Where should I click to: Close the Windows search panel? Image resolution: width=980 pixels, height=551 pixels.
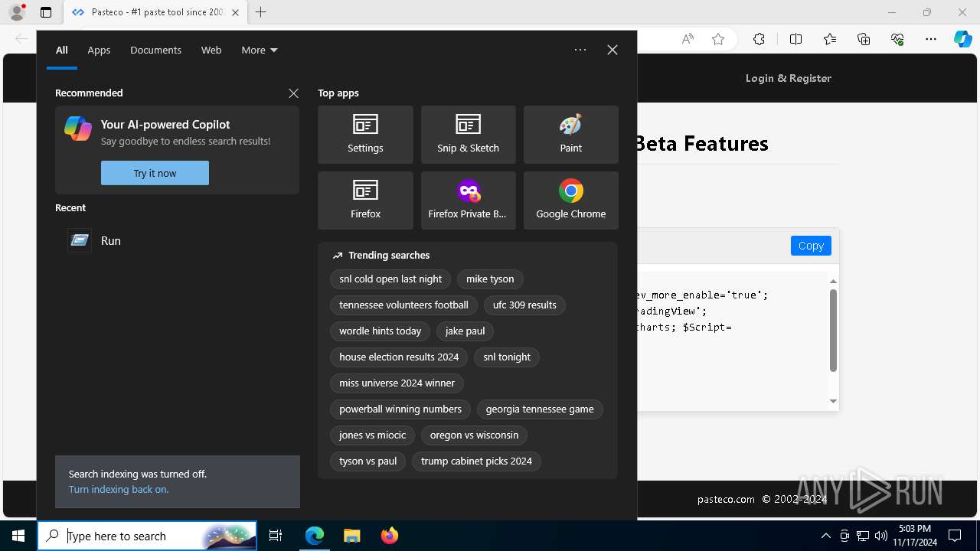pos(612,50)
